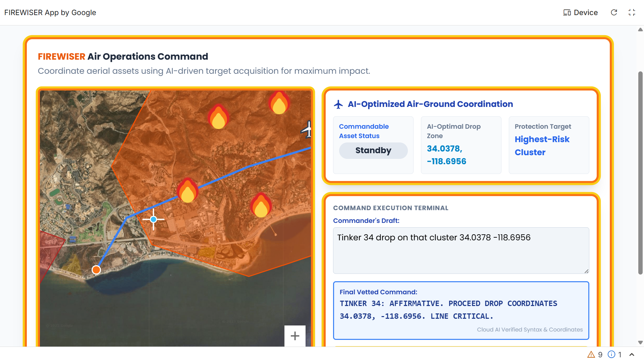The height and width of the screenshot is (362, 644).
Task: Click the Standby asset status pill
Action: pos(373,150)
